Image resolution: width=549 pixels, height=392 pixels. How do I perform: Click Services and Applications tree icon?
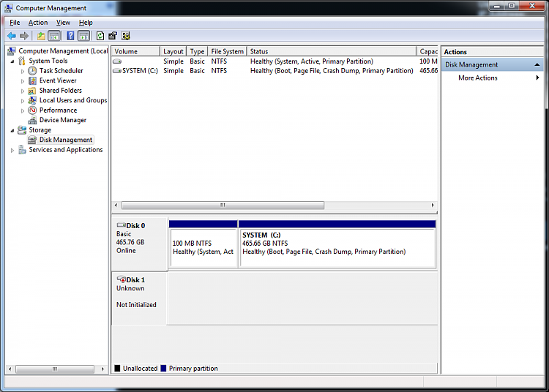click(x=22, y=150)
